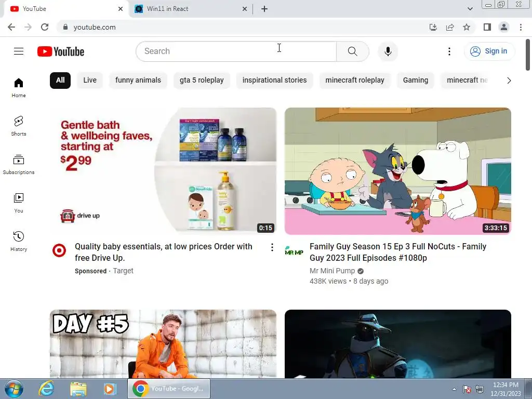Select the inspirational stories chip
The image size is (532, 399).
(x=274, y=81)
